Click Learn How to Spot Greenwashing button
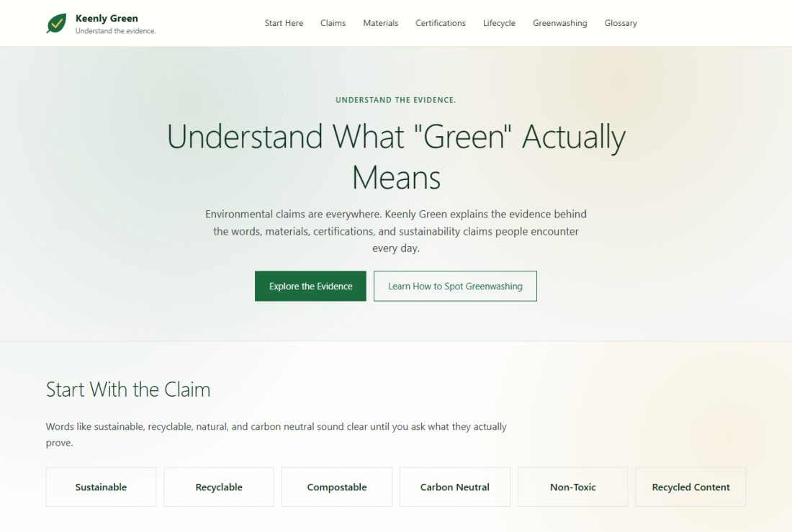The image size is (792, 532). coord(455,286)
